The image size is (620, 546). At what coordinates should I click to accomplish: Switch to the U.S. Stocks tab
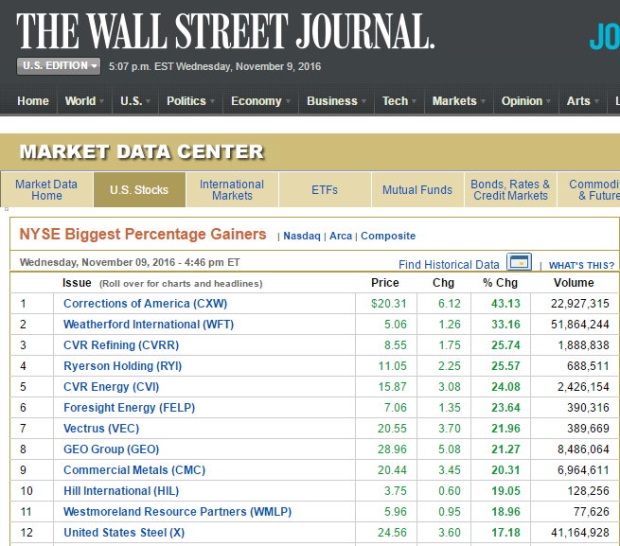pyautogui.click(x=139, y=190)
